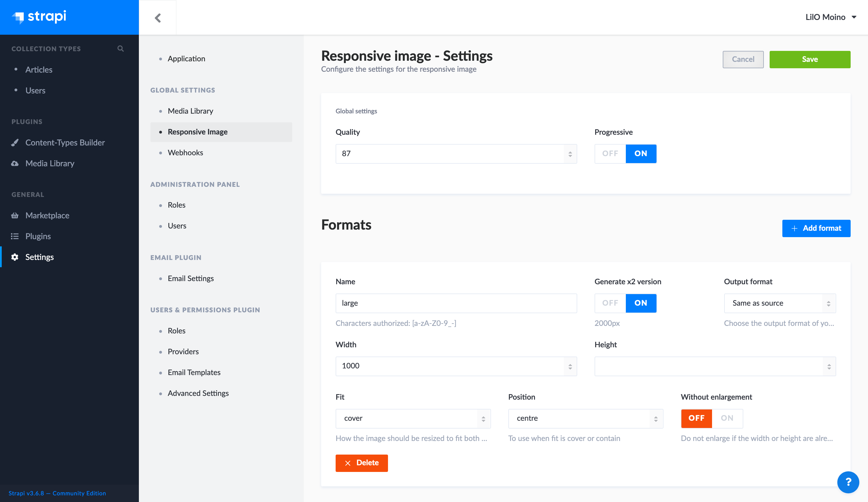Open the Position centre dropdown

(585, 418)
